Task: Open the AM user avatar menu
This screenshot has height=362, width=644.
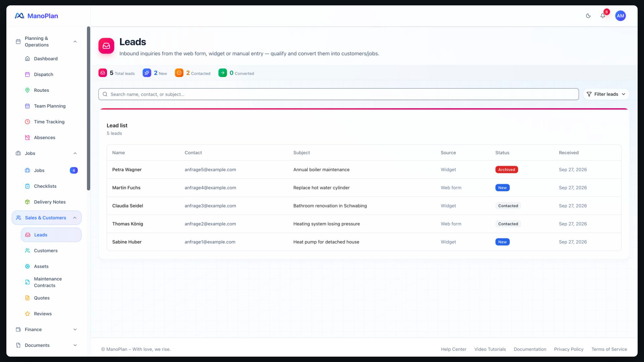Action: pyautogui.click(x=620, y=16)
